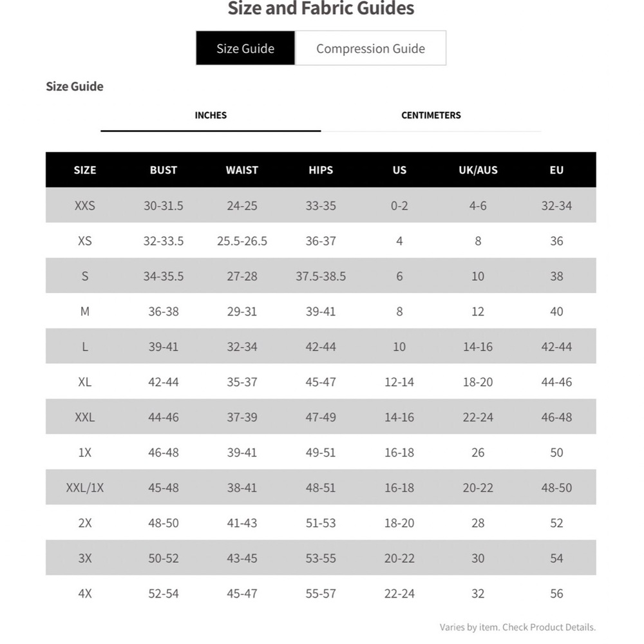Select the INCHES unit tab
Image resolution: width=644 pixels, height=644 pixels.
coord(211,115)
